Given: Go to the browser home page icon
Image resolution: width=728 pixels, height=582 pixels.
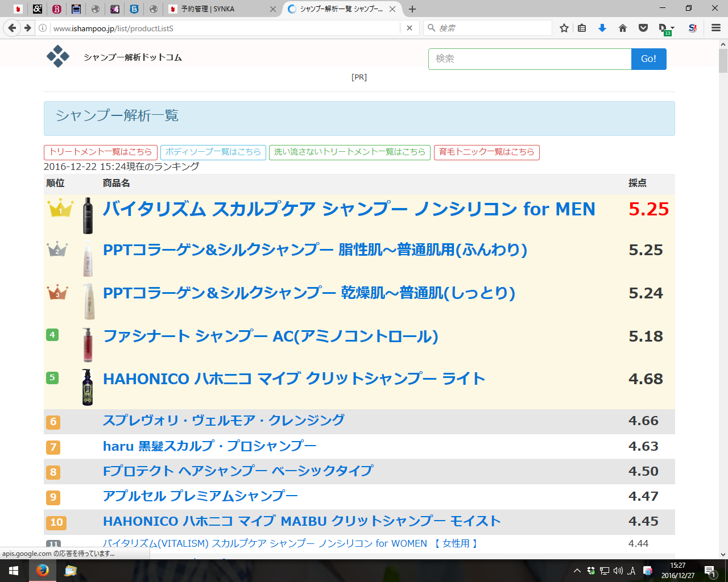Looking at the screenshot, I should 623,28.
